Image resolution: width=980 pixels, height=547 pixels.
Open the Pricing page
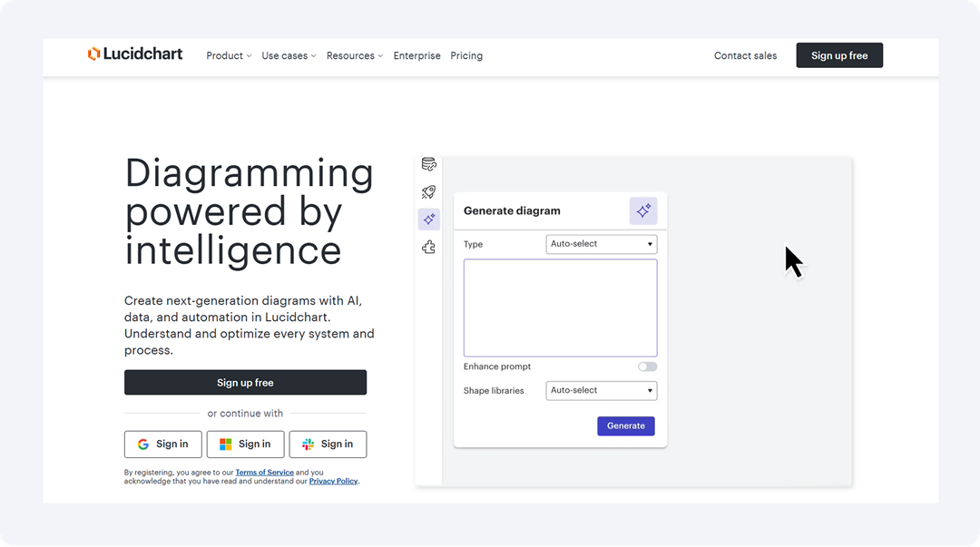[x=466, y=55]
